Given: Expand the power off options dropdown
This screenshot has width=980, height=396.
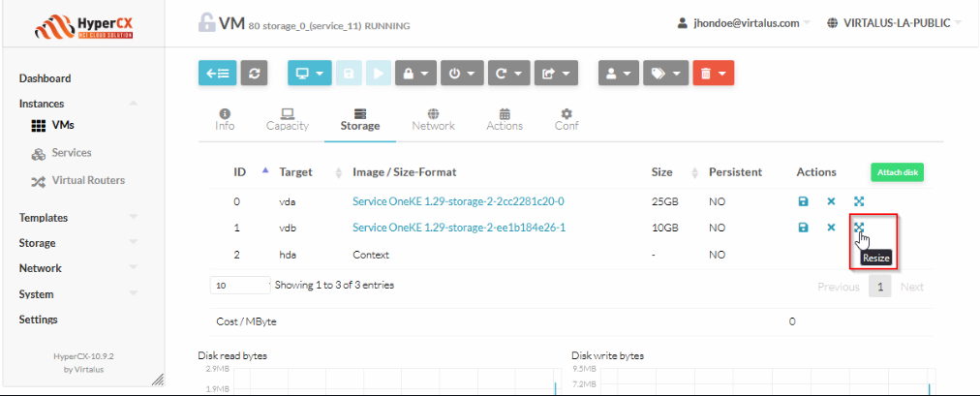Looking at the screenshot, I should [462, 73].
